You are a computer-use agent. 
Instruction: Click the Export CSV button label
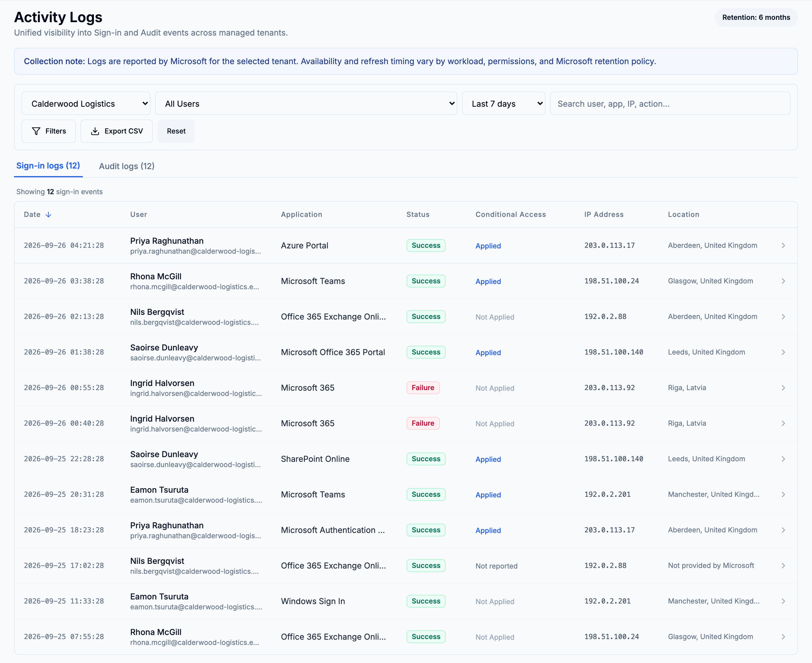click(x=124, y=131)
